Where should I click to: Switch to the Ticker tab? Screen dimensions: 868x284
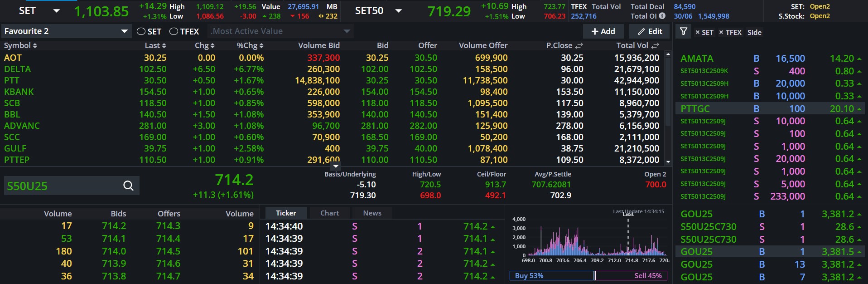tap(286, 213)
